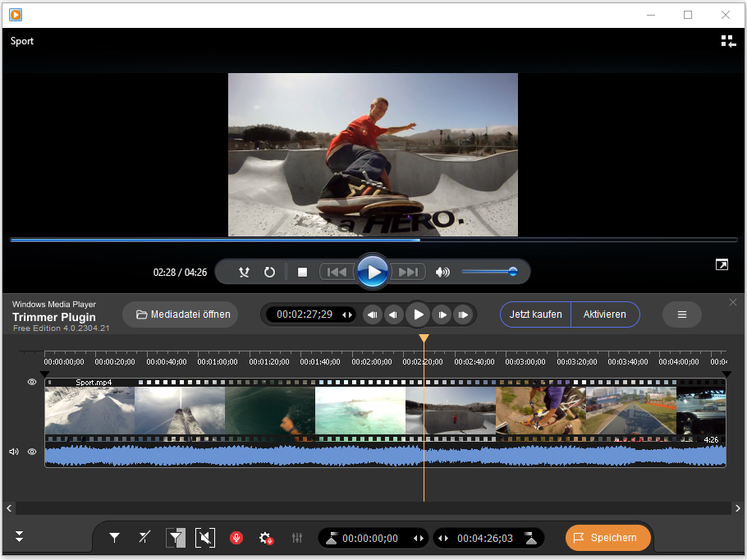Play the clip in Trimmer Plugin
This screenshot has height=560, width=747.
point(419,314)
